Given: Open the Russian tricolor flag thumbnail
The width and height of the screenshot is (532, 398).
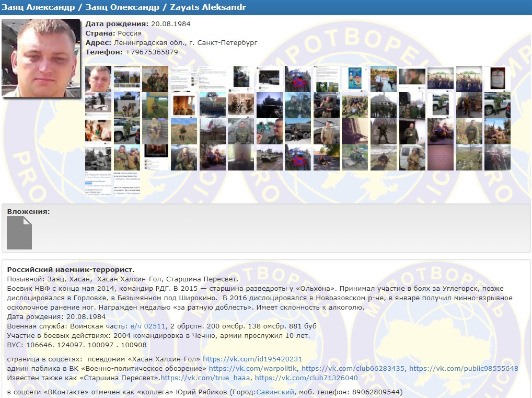Looking at the screenshot, I should coord(212,131).
